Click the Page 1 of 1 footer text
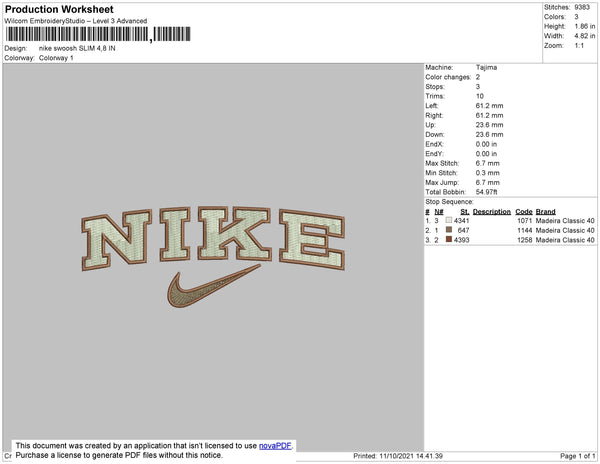This screenshot has height=464, width=600. (577, 456)
